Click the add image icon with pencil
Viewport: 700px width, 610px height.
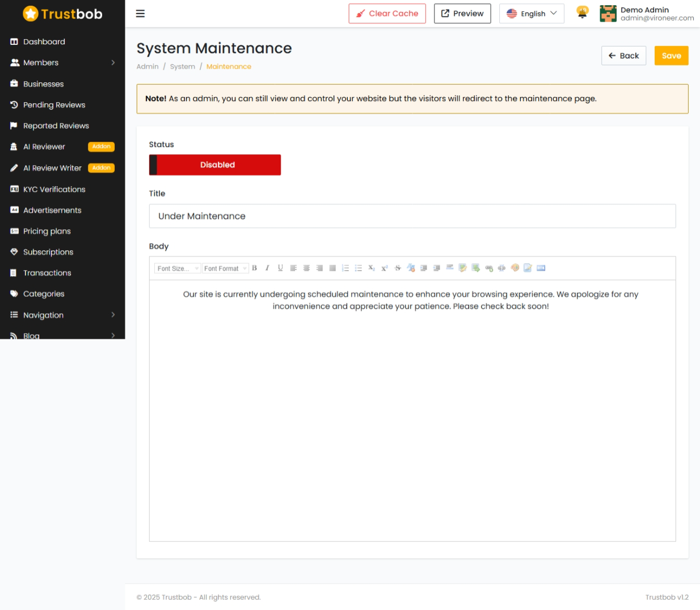pos(463,268)
